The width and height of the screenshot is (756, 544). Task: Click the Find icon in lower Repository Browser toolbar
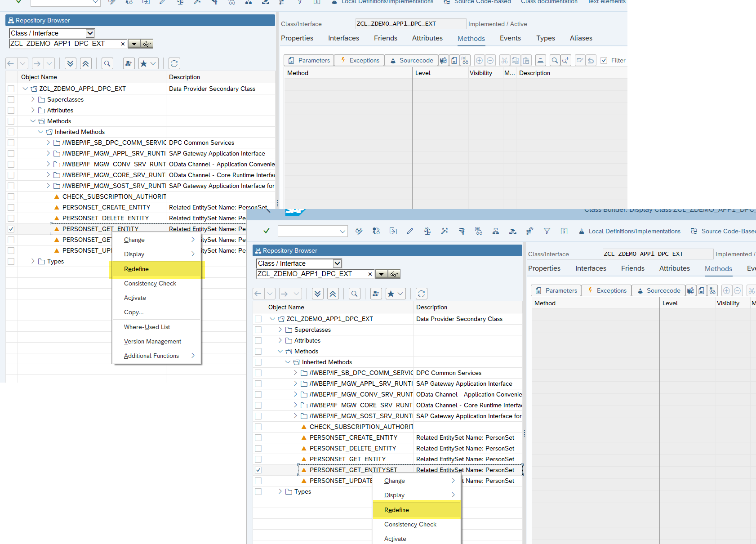(x=354, y=294)
